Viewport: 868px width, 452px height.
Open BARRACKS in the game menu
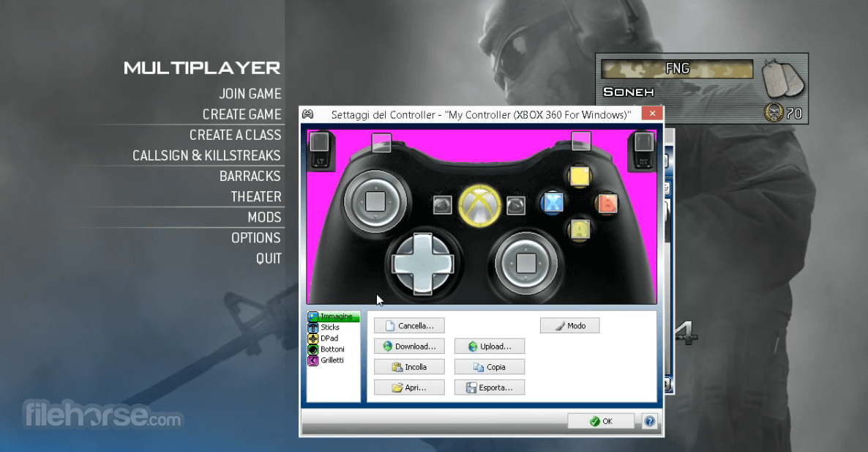250,176
